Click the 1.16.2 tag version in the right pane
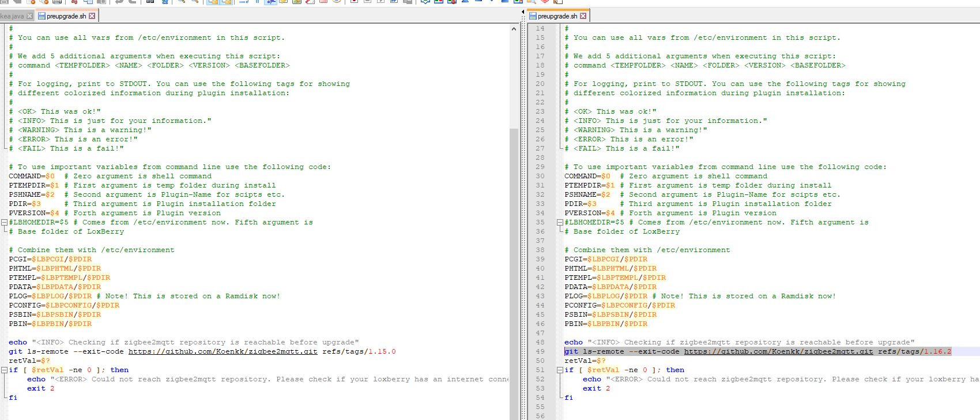980x420 pixels. [937, 351]
